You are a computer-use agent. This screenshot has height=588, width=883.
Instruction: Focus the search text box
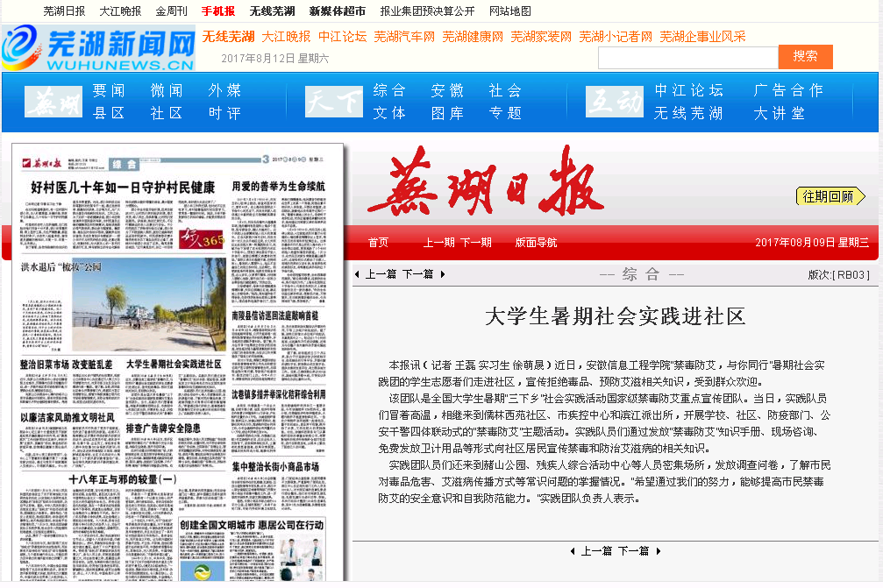point(687,58)
